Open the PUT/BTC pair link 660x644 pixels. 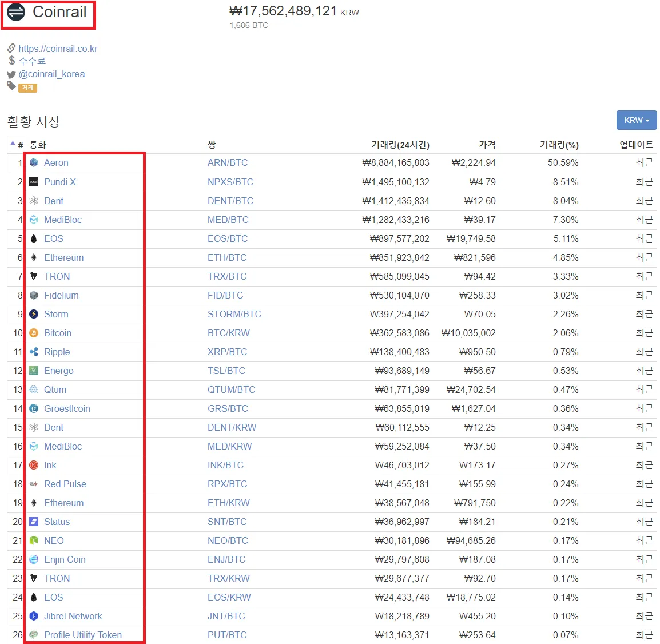227,635
